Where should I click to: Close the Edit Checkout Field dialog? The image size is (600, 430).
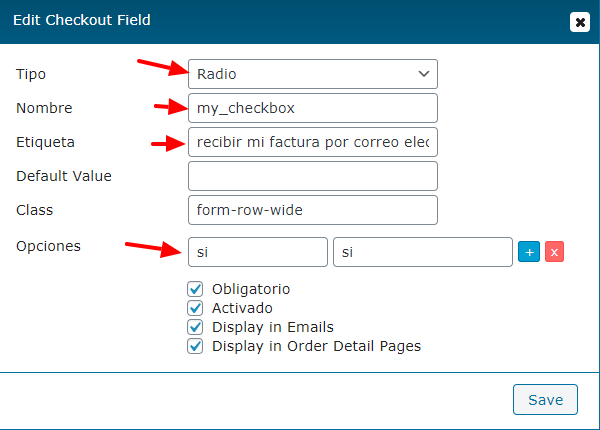point(580,22)
